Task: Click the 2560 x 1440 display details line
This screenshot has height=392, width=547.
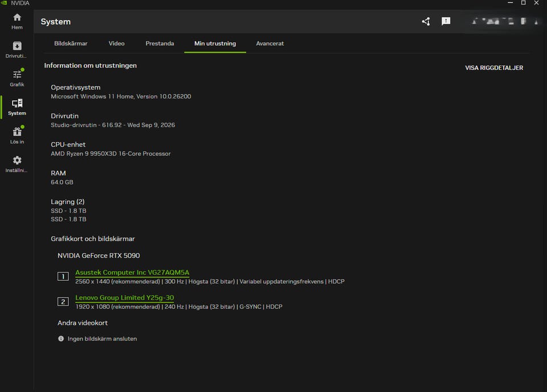Action: point(210,281)
